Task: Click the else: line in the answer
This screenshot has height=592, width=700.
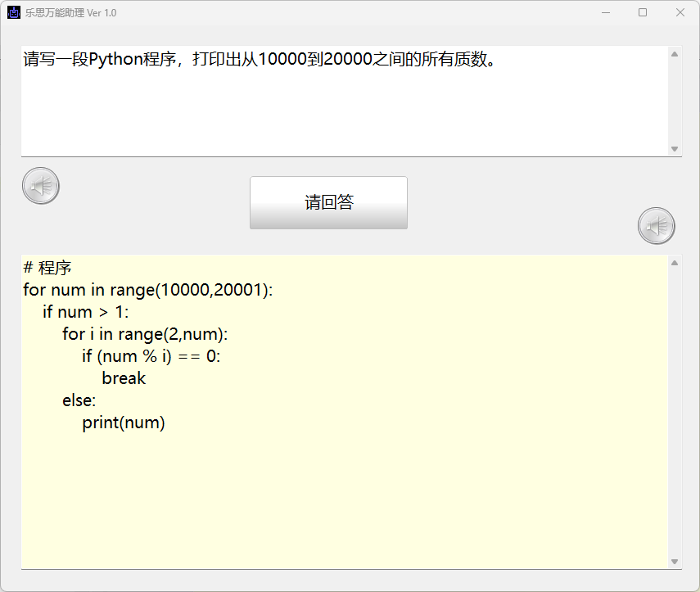Action: pyautogui.click(x=79, y=400)
